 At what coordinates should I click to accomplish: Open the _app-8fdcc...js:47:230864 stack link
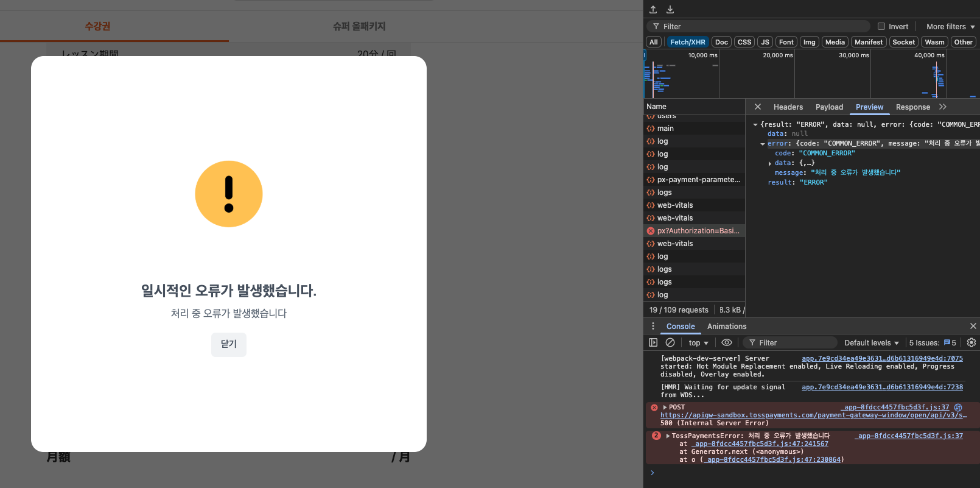(x=772, y=459)
